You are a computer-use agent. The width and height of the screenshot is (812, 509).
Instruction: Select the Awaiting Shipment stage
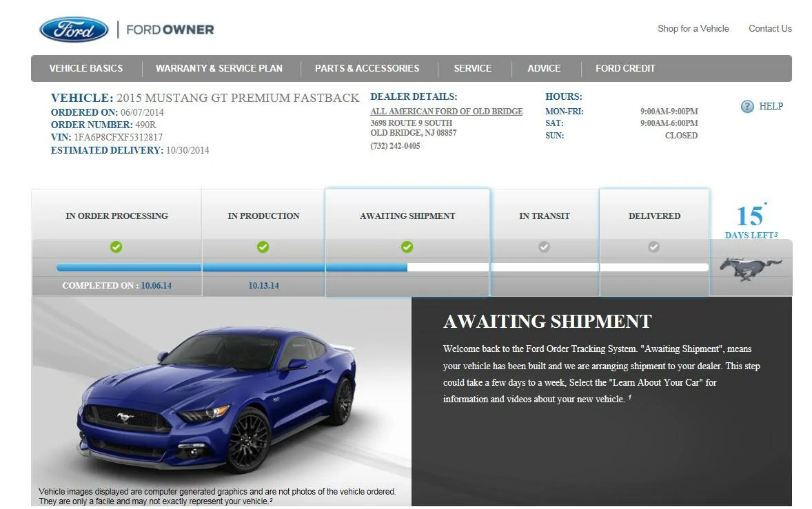pos(407,216)
